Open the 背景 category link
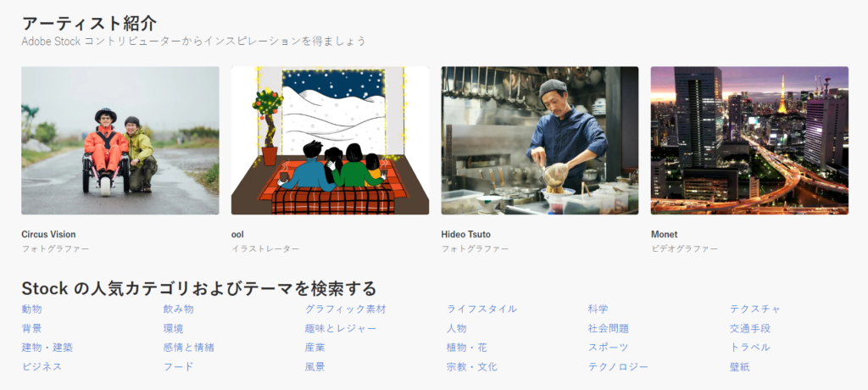868x390 pixels. (31, 328)
